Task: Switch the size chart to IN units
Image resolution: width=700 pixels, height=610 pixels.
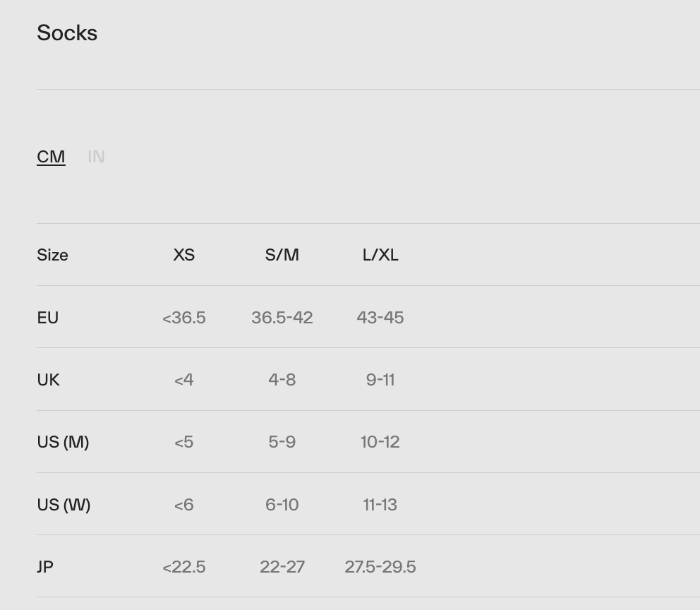Action: point(96,157)
